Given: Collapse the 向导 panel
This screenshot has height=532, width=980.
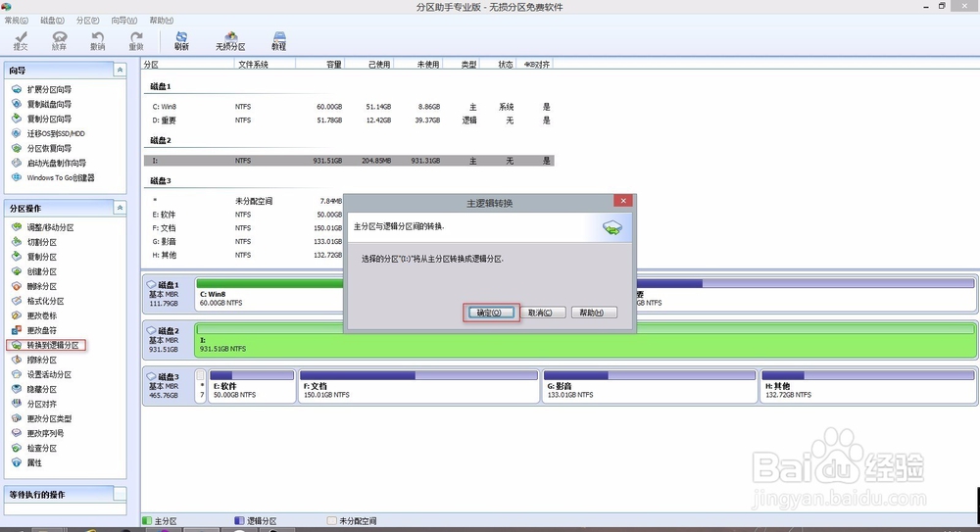Looking at the screenshot, I should coord(120,70).
